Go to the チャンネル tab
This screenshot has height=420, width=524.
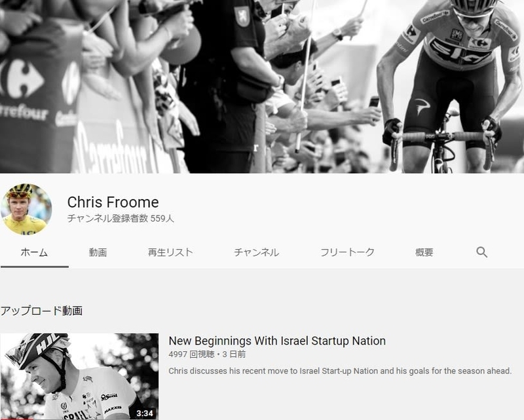pyautogui.click(x=257, y=252)
